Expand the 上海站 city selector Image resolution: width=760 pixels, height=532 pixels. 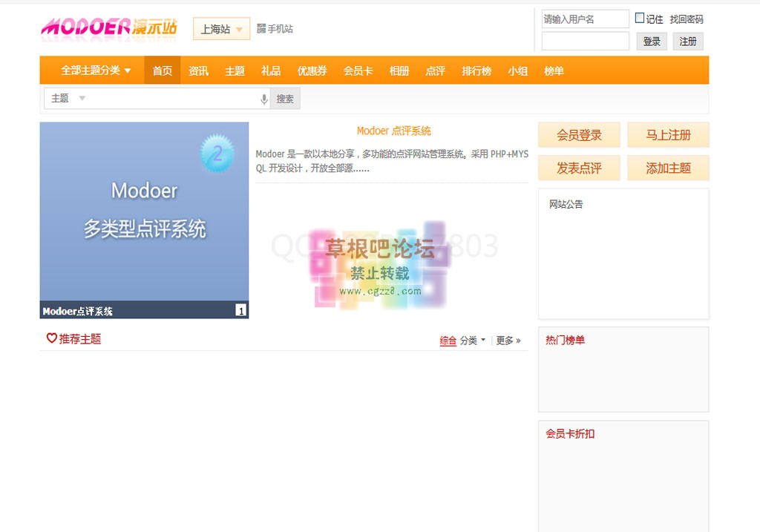(221, 29)
